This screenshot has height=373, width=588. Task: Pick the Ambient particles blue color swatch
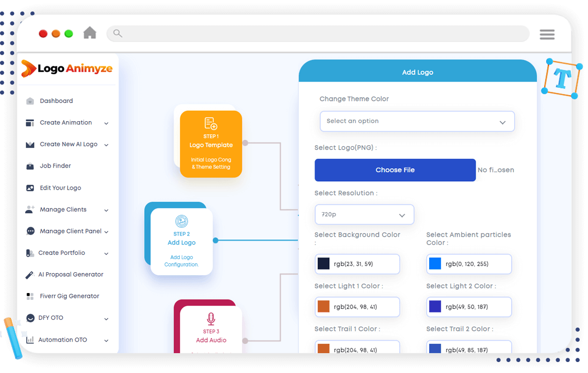[x=435, y=264]
